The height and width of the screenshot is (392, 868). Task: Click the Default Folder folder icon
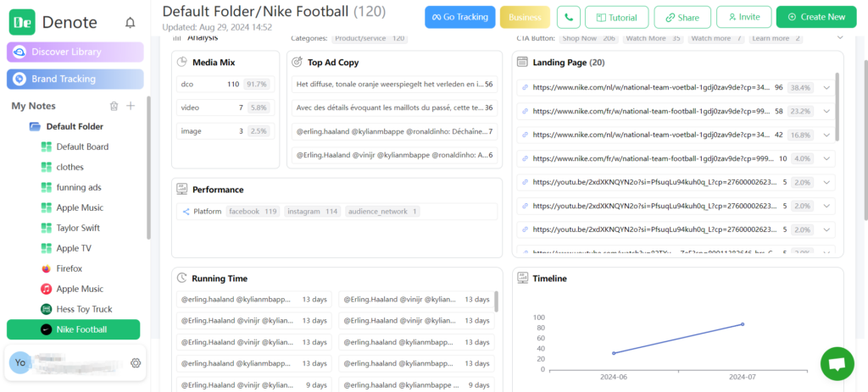35,127
